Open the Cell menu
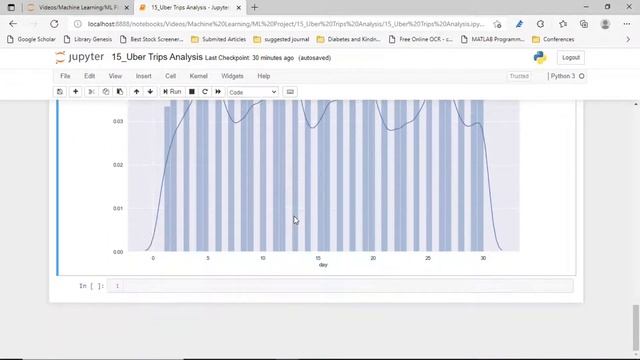The image size is (640, 360). coord(170,76)
